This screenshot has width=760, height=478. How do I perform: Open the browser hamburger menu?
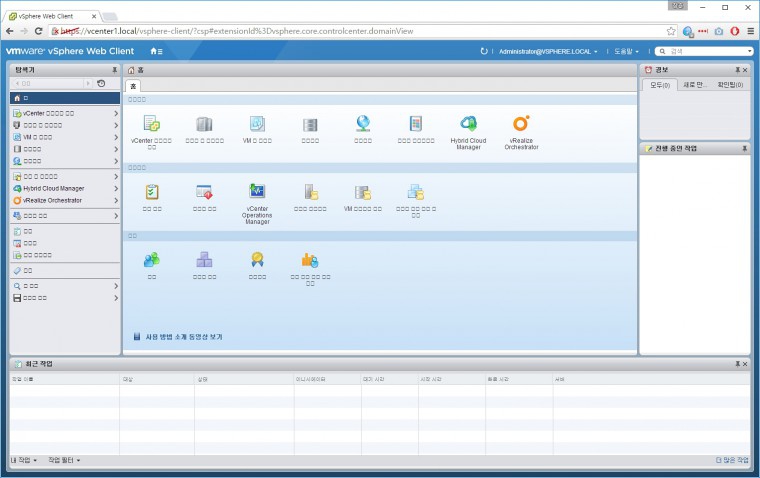pyautogui.click(x=750, y=31)
